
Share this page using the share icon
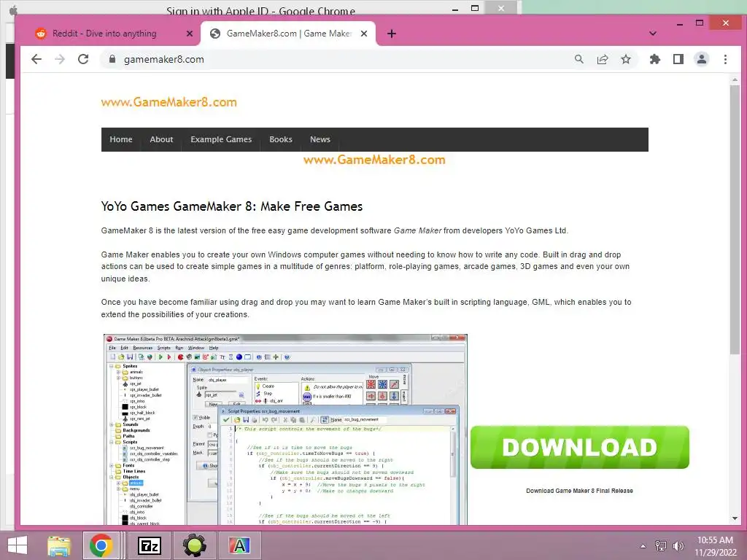click(x=603, y=59)
